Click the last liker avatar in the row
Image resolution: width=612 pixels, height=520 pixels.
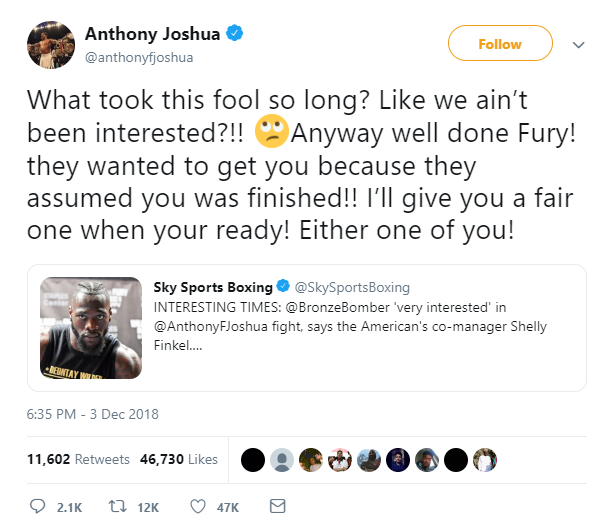click(x=485, y=459)
